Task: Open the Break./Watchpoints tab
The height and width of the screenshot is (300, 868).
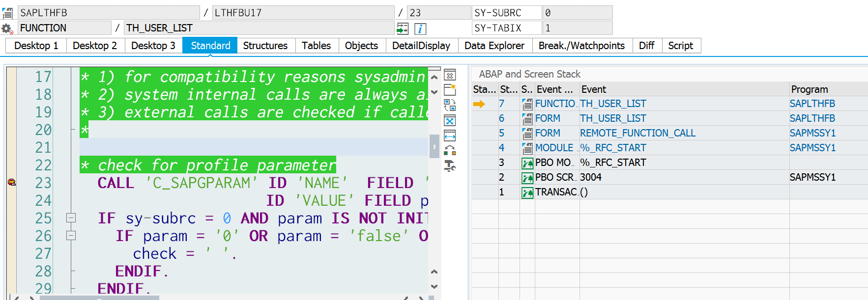Action: click(x=581, y=46)
